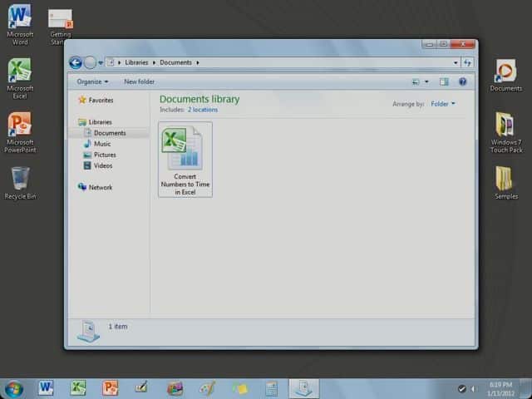Select the Samples desktop folder
Screen dimensions: 532x399
(x=506, y=183)
